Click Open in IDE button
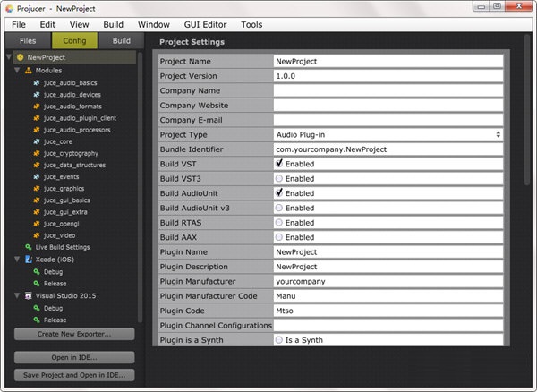Image resolution: width=537 pixels, height=392 pixels. (x=74, y=357)
